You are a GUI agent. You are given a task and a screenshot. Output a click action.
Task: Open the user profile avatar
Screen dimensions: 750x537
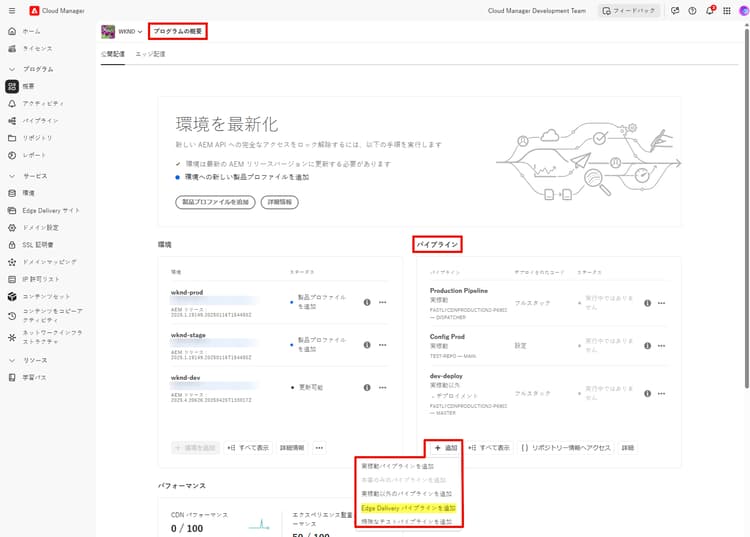(x=744, y=11)
